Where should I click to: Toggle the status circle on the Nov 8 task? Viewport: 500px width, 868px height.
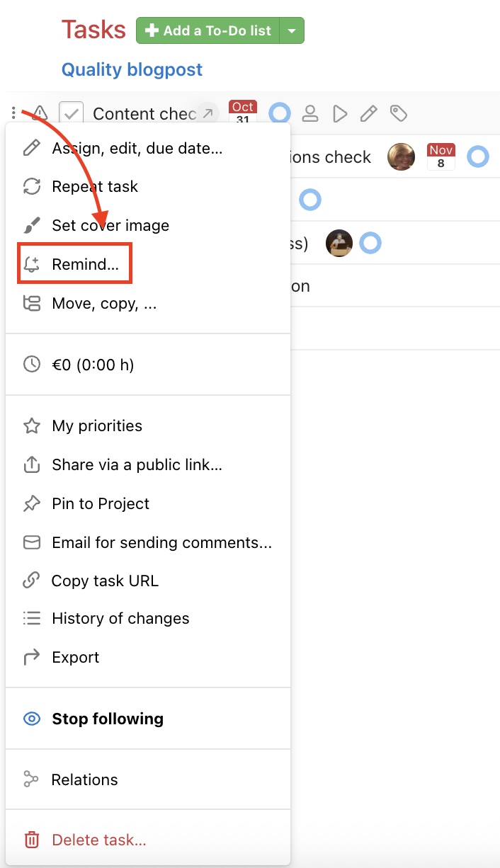[478, 157]
